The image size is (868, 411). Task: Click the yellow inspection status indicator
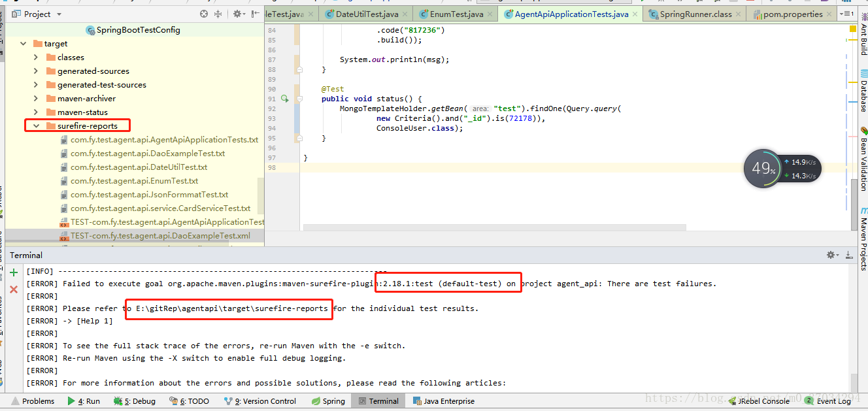[853, 29]
